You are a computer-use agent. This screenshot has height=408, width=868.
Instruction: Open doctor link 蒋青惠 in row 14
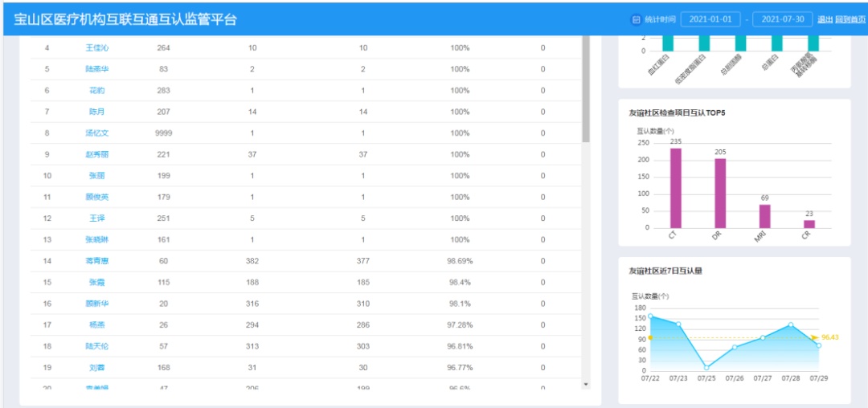point(97,261)
